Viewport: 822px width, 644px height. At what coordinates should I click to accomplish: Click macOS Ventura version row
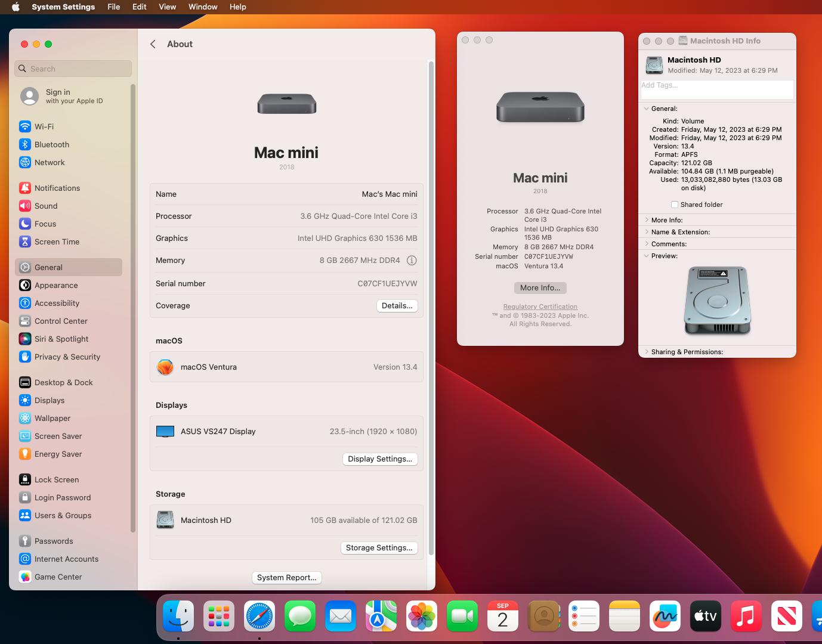286,367
